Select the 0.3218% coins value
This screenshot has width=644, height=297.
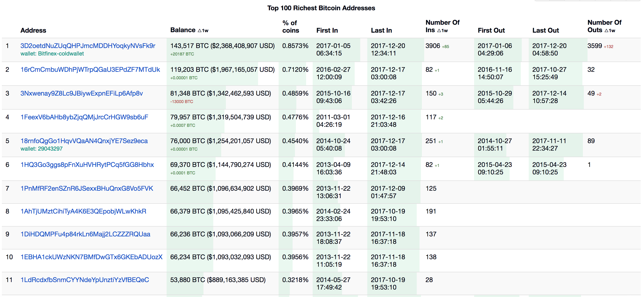pos(295,280)
